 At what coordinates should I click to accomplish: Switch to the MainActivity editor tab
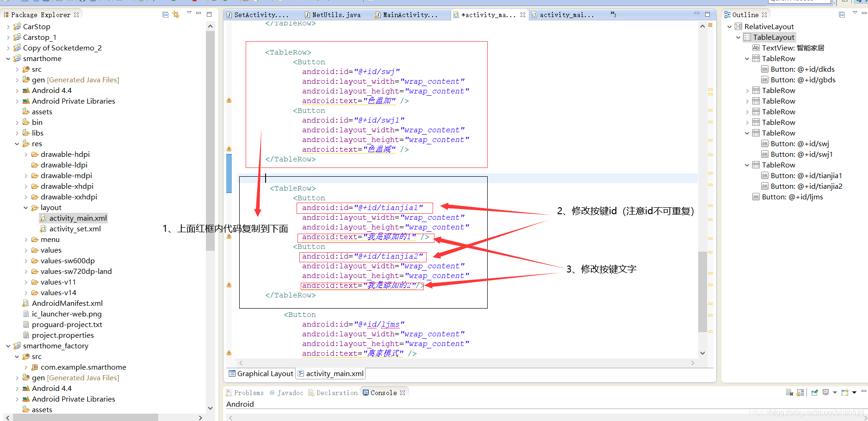[x=406, y=15]
